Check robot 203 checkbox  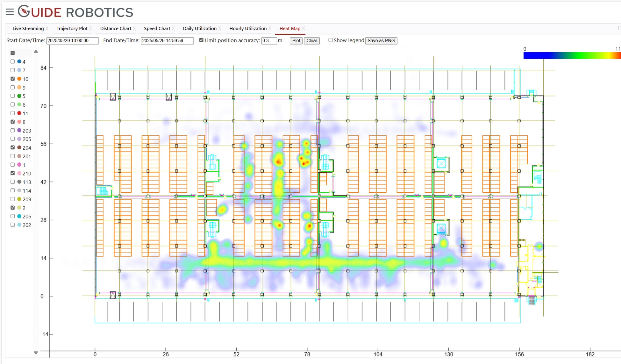click(x=13, y=130)
